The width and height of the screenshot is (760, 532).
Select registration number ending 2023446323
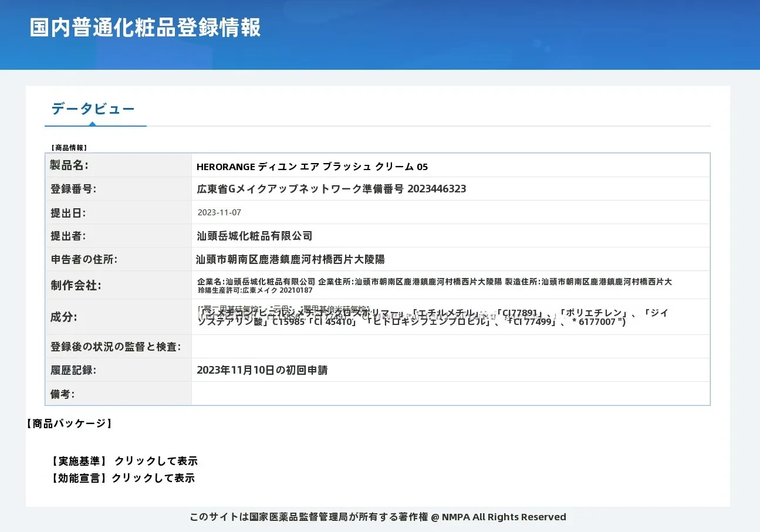[x=332, y=189]
